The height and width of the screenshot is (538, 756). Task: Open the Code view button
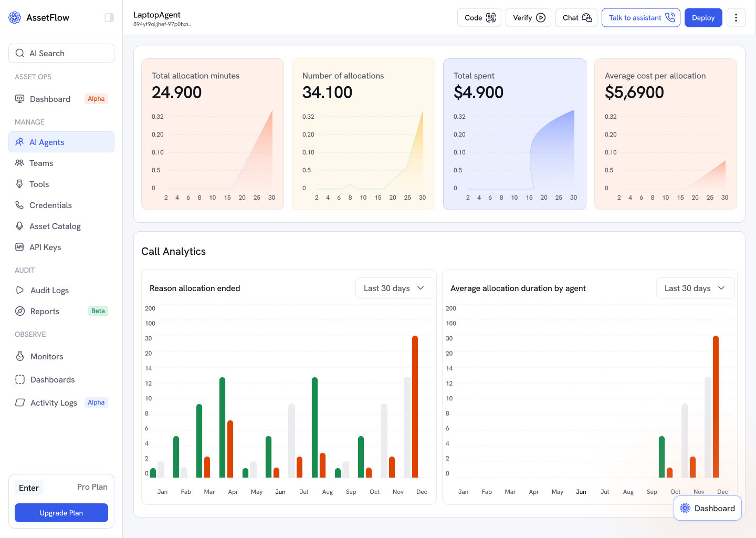tap(479, 17)
